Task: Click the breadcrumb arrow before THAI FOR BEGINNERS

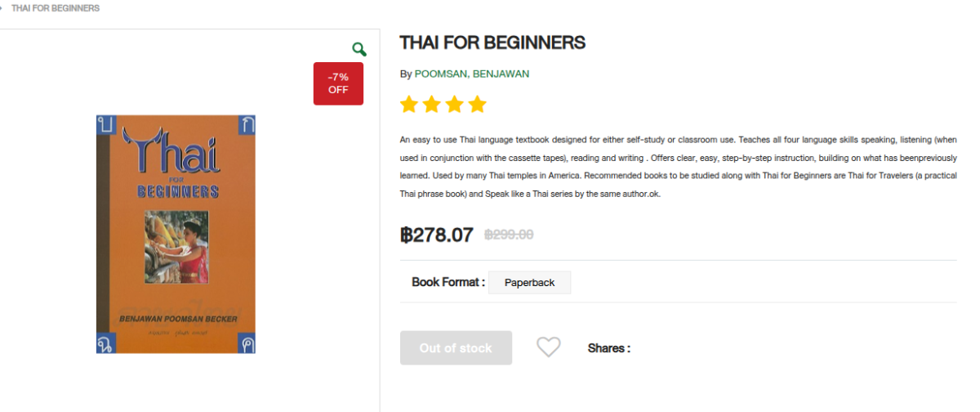Action: pos(2,8)
